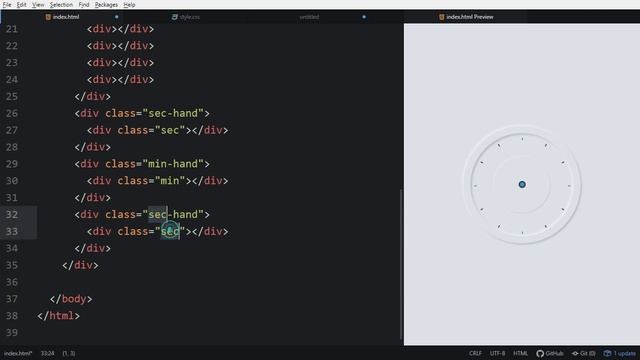Open the Find menu
Image resolution: width=640 pixels, height=360 pixels.
point(84,5)
